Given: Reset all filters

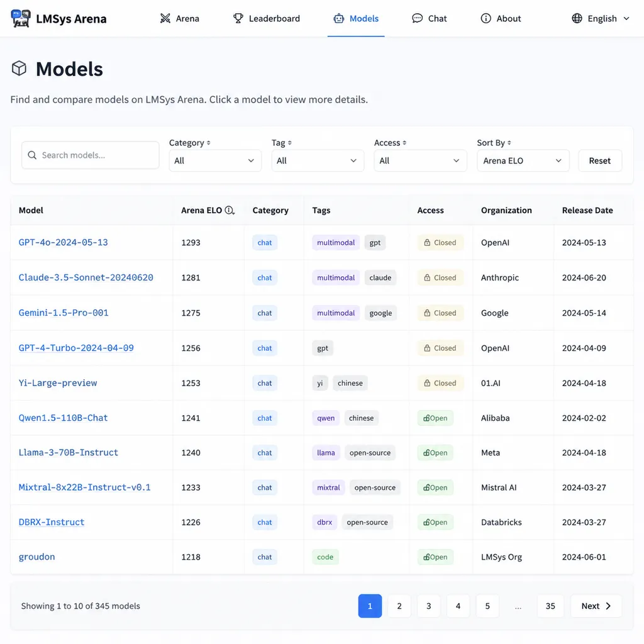Looking at the screenshot, I should (599, 160).
